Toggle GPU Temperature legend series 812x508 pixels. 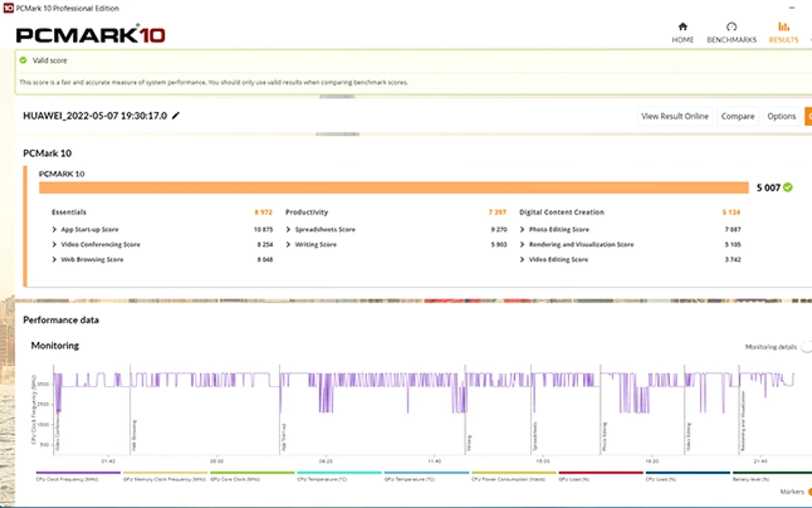(x=426, y=476)
